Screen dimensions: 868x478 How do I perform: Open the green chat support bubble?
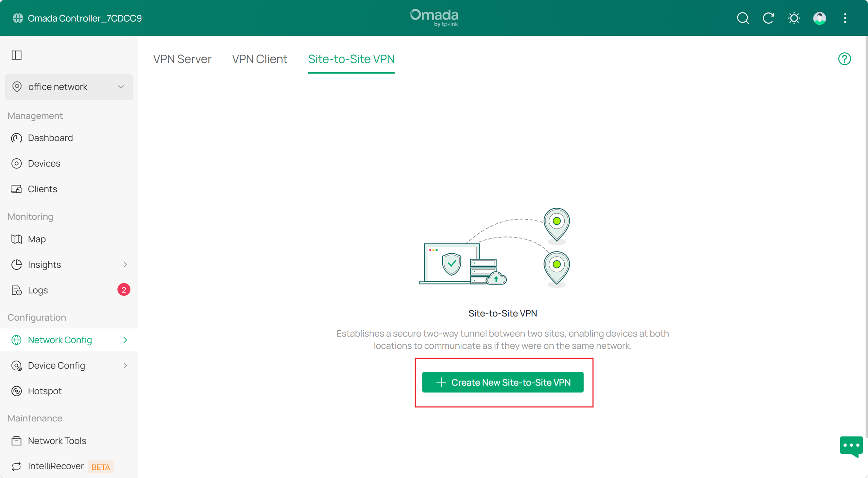(851, 446)
